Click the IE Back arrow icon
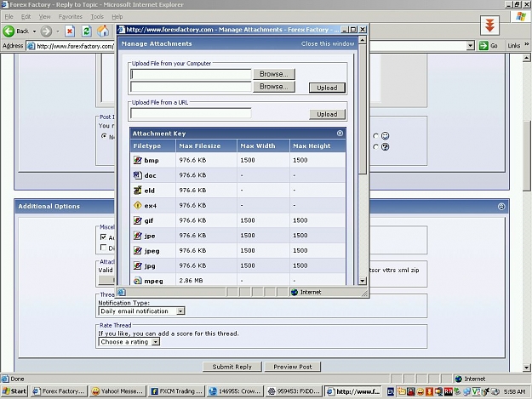This screenshot has height=399, width=532. click(x=9, y=31)
